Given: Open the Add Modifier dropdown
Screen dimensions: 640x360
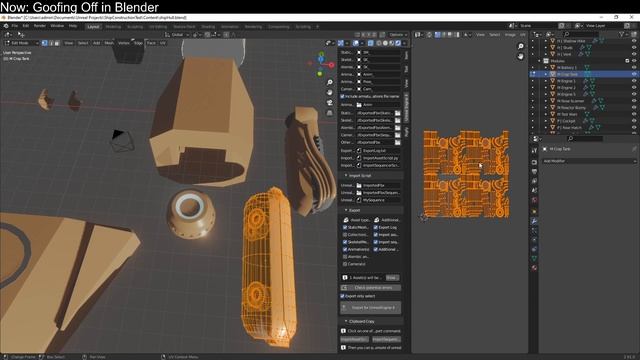Looking at the screenshot, I should point(589,161).
